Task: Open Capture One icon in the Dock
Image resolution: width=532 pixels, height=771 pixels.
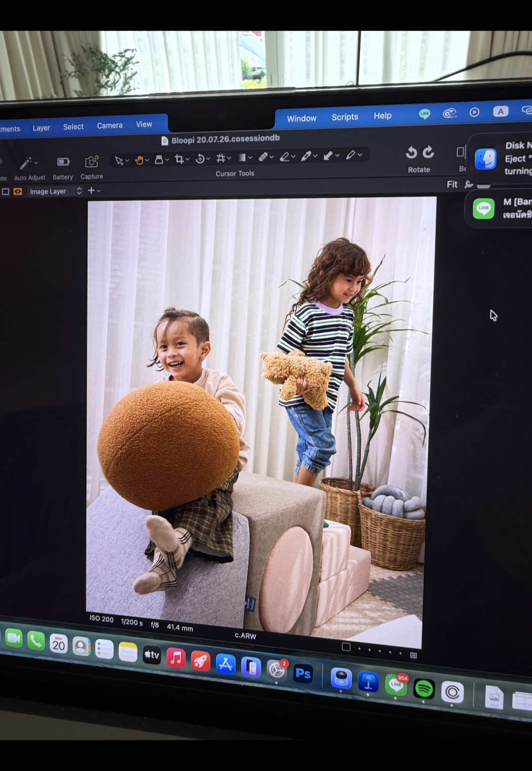Action: tap(452, 692)
